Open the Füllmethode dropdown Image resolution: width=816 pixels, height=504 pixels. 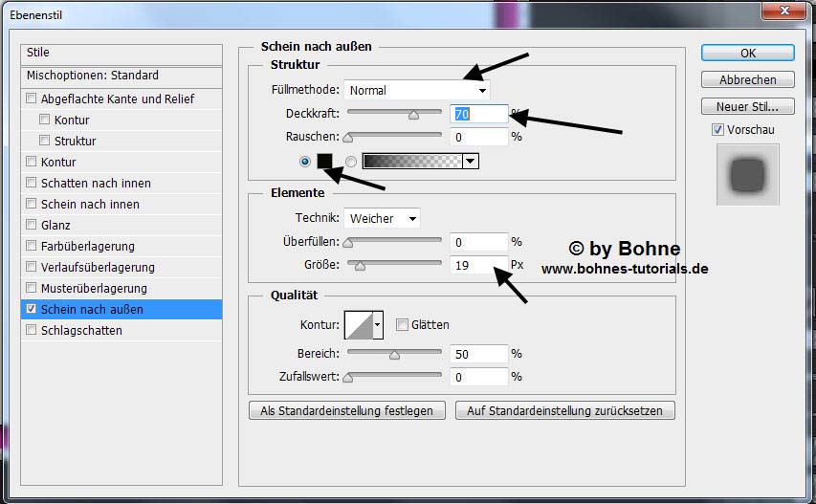pos(416,90)
